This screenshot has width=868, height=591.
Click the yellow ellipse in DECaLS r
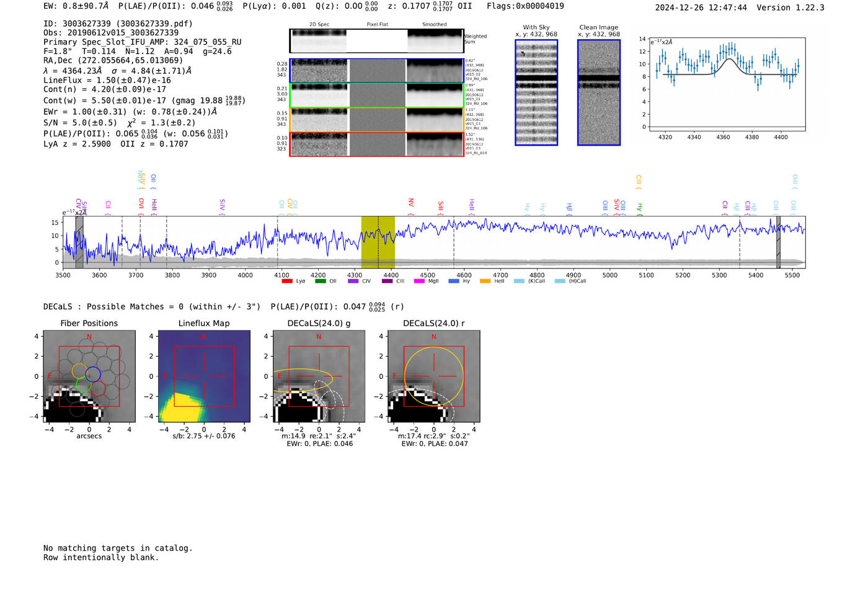pos(434,376)
